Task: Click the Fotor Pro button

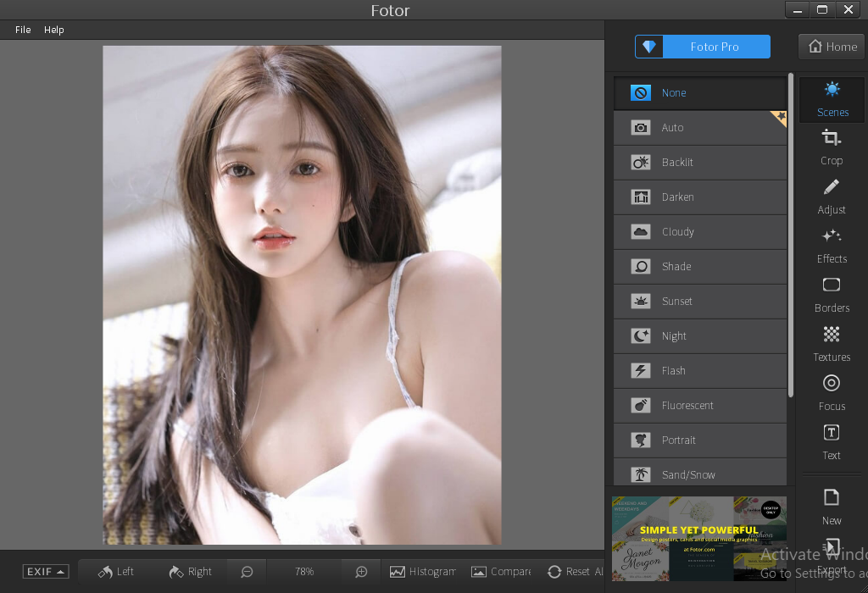Action: [703, 47]
